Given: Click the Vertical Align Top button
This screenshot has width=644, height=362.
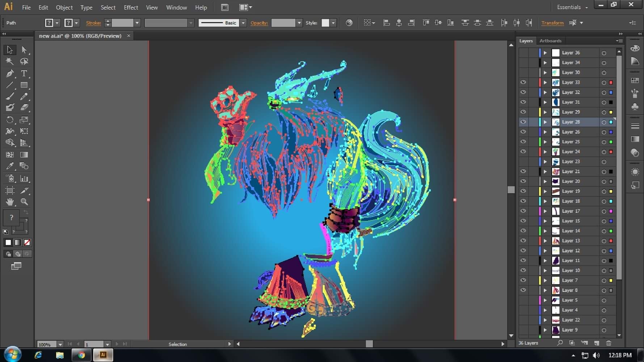Looking at the screenshot, I should pyautogui.click(x=426, y=23).
